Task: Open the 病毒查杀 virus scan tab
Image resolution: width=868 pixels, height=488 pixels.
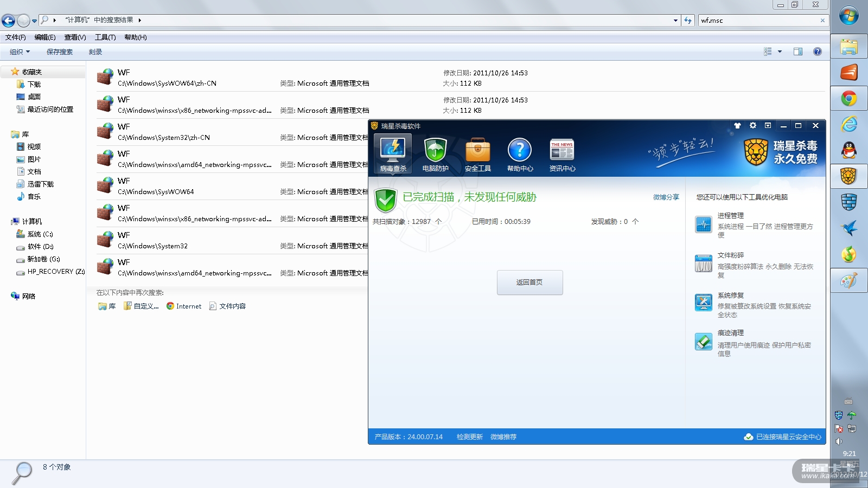Action: coord(393,153)
